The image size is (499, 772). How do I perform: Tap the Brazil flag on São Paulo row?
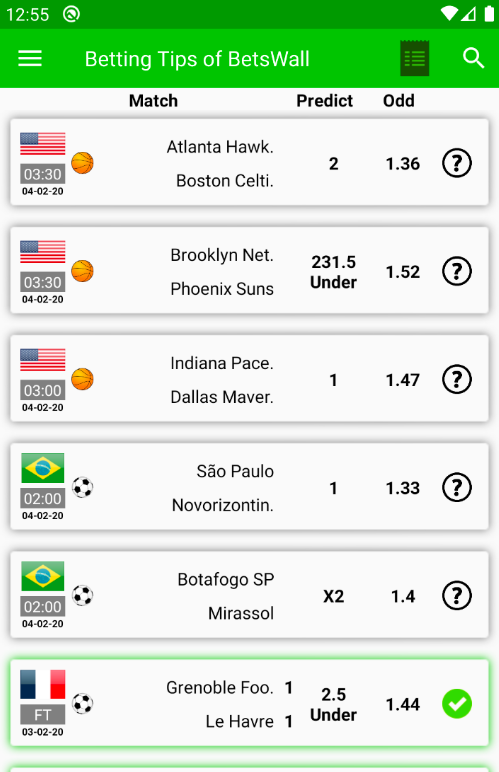click(x=43, y=468)
